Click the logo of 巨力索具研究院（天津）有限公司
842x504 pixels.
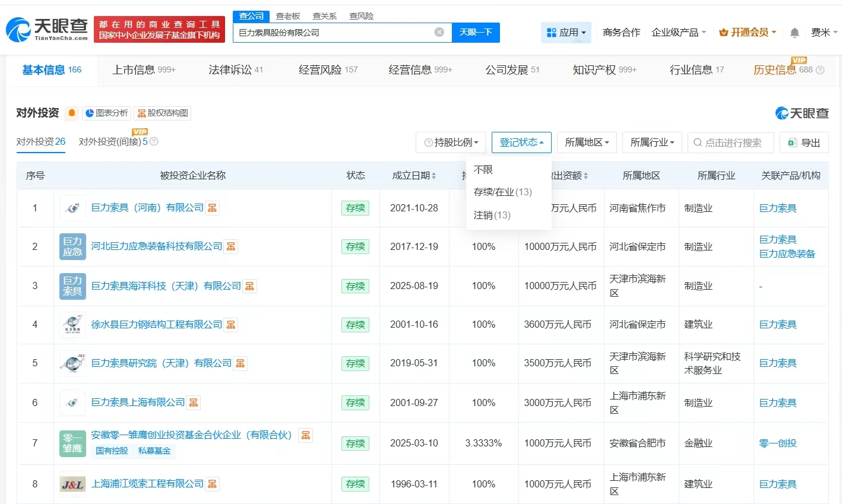point(72,363)
